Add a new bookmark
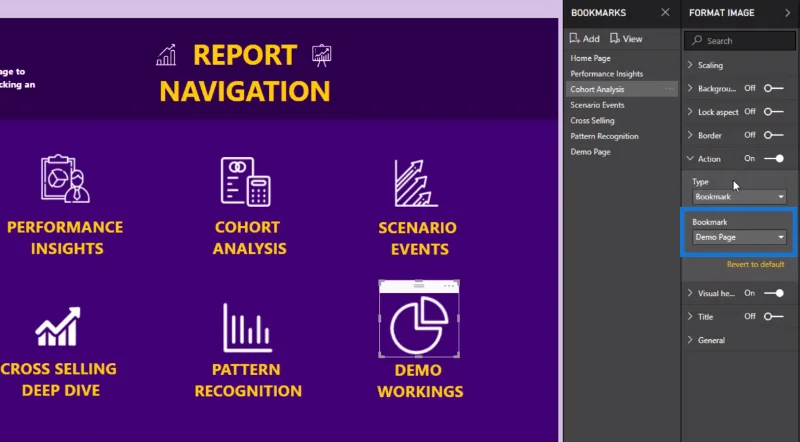Viewport: 800px width, 442px height. 585,38
